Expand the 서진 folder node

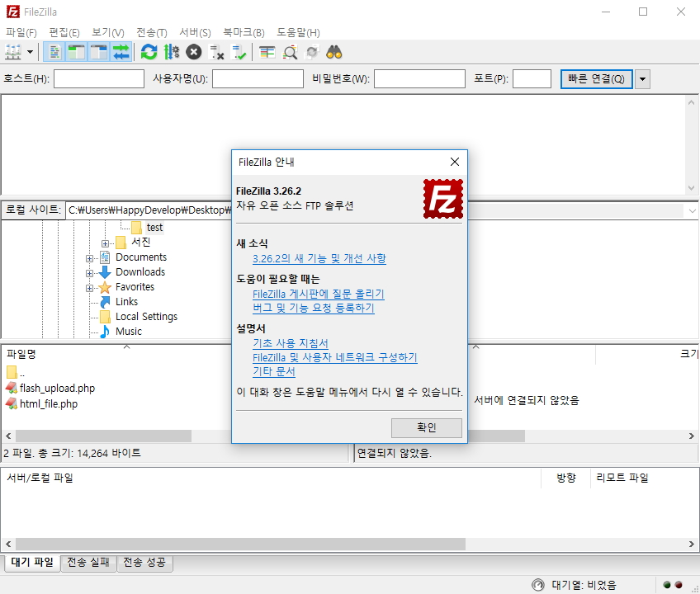[x=105, y=243]
